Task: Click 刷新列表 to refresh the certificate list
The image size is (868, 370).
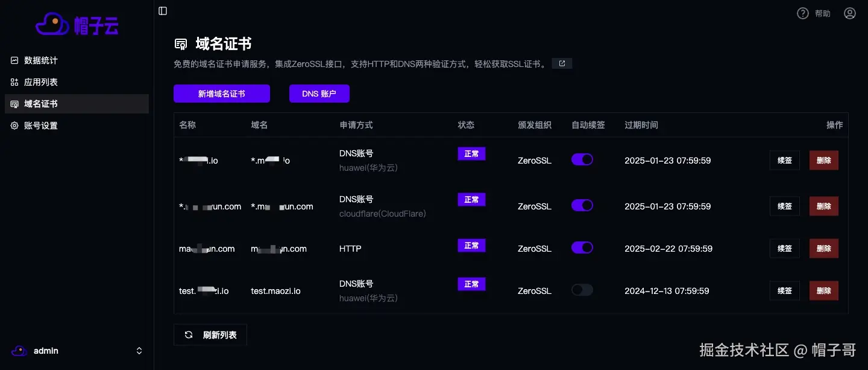Action: coord(210,334)
